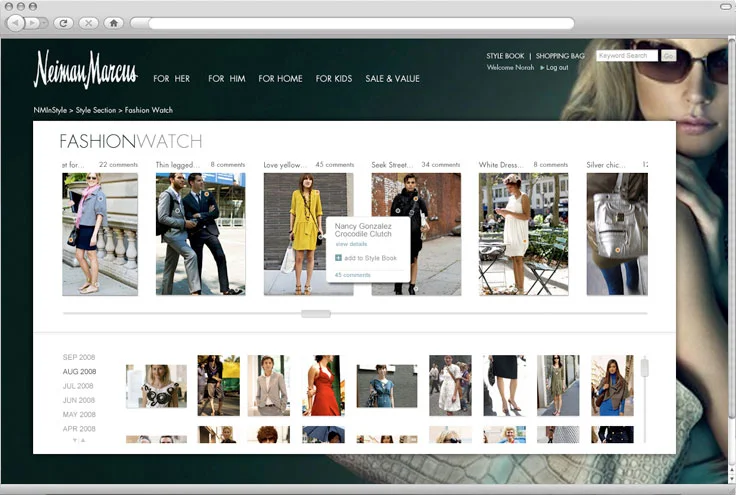Go to NMInStyle breadcrumb
Image resolution: width=736 pixels, height=495 pixels.
pos(50,110)
